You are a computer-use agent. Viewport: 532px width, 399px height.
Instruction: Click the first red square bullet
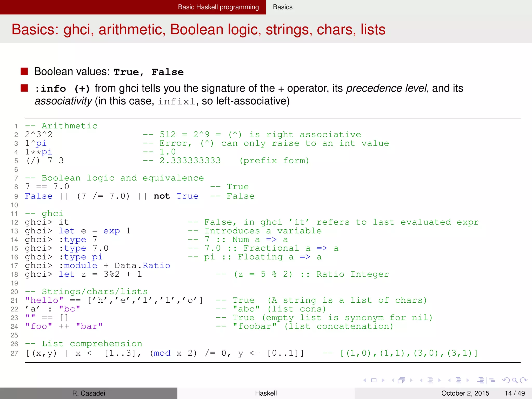pos(24,71)
